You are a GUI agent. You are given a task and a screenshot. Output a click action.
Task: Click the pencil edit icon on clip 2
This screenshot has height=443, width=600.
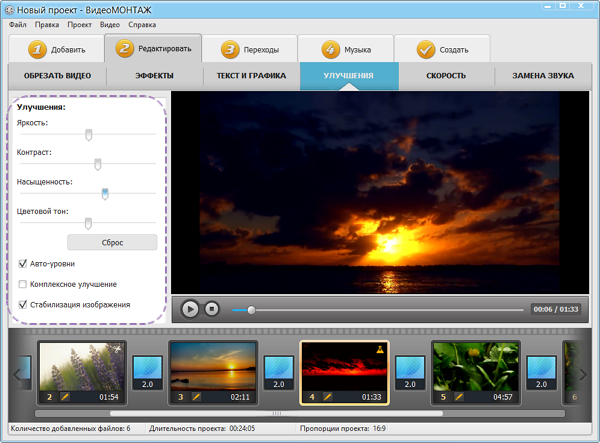(65, 397)
